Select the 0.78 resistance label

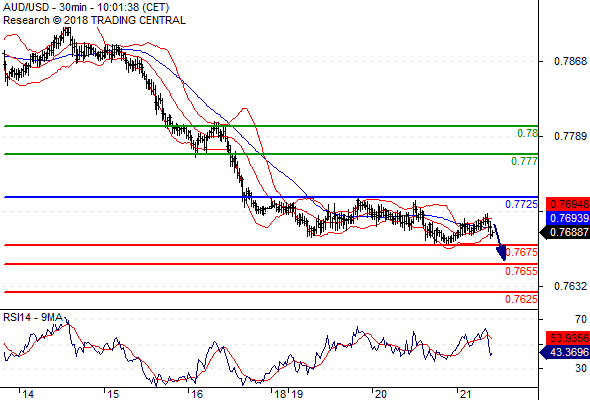click(x=527, y=133)
